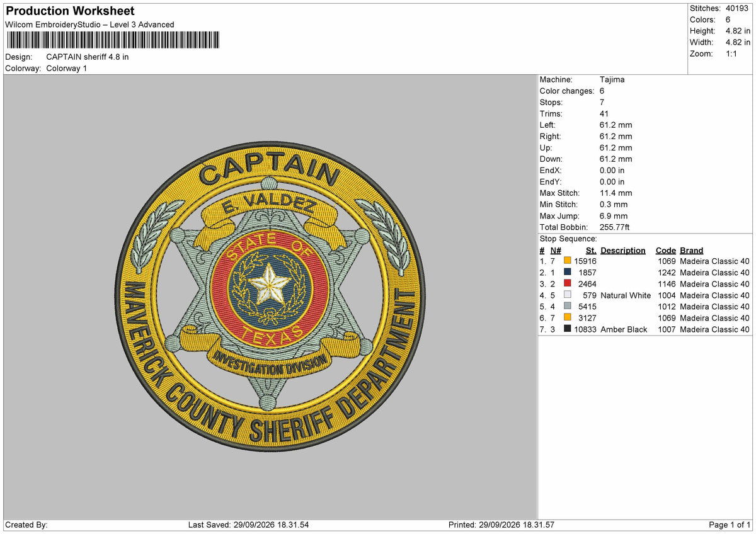Image resolution: width=756 pixels, height=534 pixels.
Task: Select the 'Left:' extent label
Action: click(x=547, y=125)
